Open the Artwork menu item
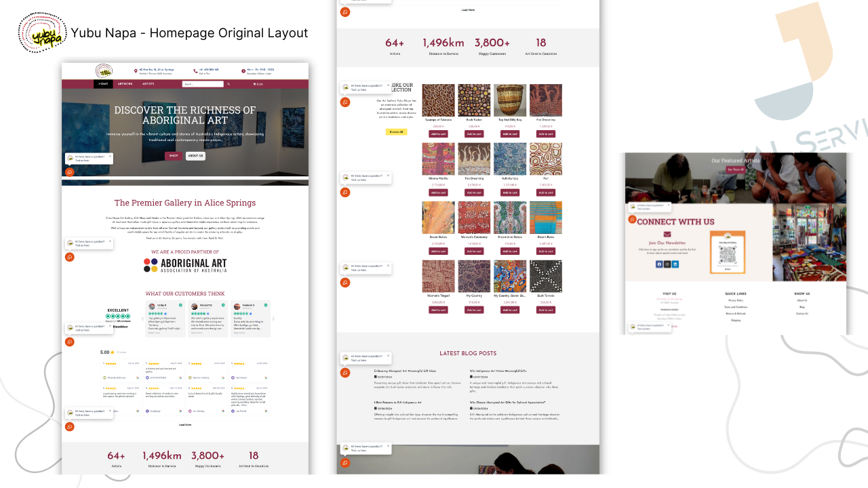Image resolution: width=868 pixels, height=488 pixels. (x=125, y=84)
